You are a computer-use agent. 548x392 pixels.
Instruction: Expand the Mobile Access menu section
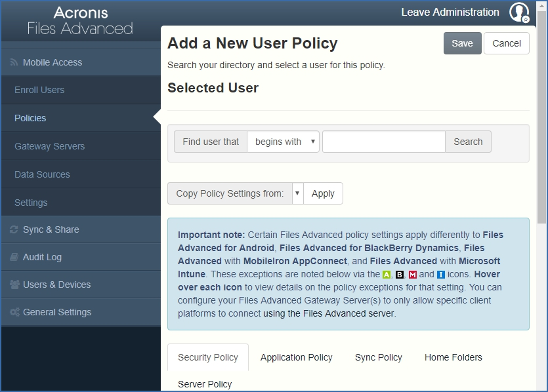pyautogui.click(x=81, y=62)
